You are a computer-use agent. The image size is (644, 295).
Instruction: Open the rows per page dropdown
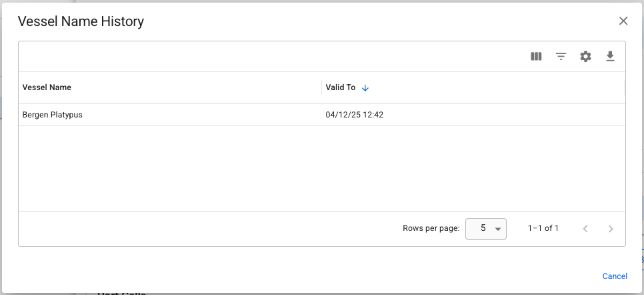486,229
